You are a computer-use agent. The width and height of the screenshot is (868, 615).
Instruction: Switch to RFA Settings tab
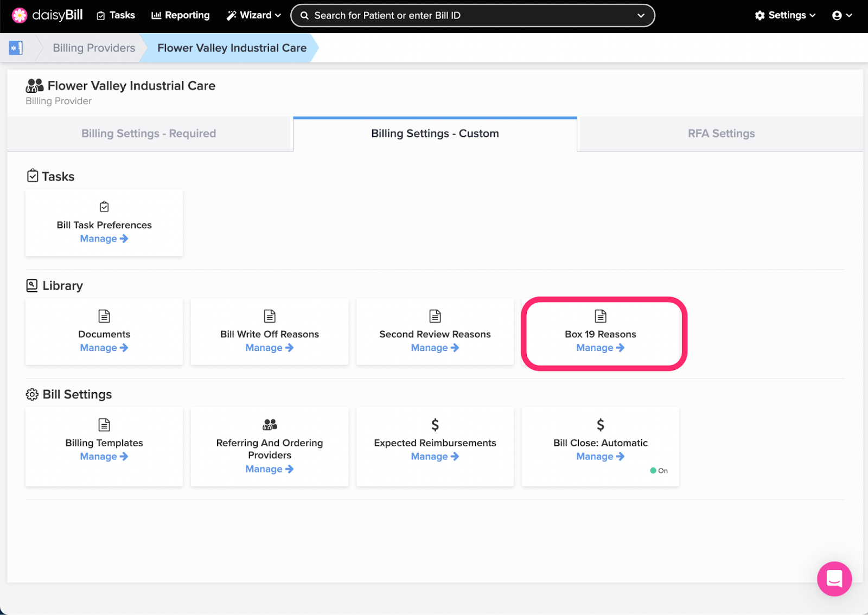tap(721, 133)
